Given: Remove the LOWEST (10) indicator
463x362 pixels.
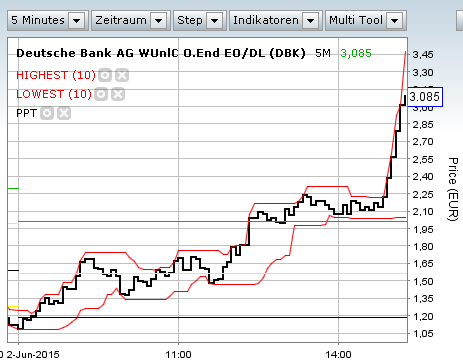Looking at the screenshot, I should 118,94.
